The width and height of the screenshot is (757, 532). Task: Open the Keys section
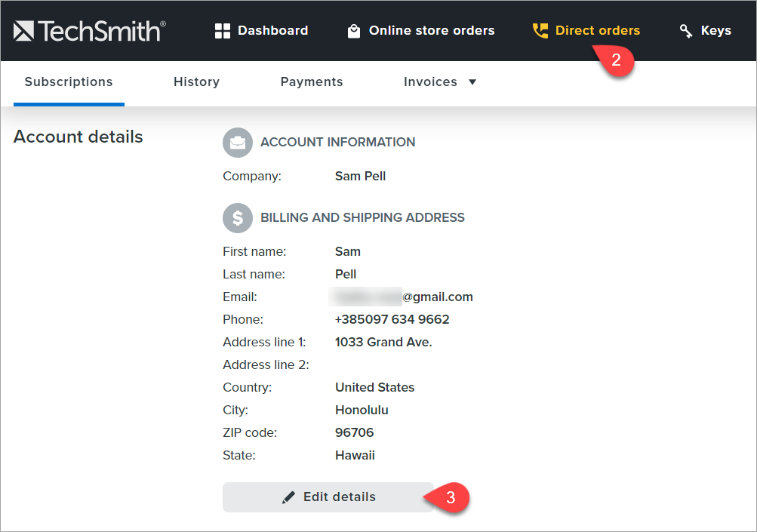coord(714,30)
